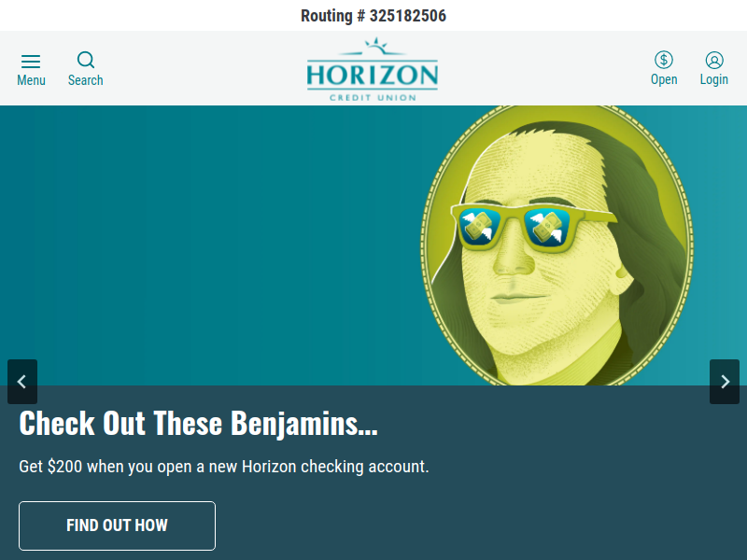This screenshot has height=560, width=747.
Task: Click the dollar sign Open icon
Action: (664, 60)
